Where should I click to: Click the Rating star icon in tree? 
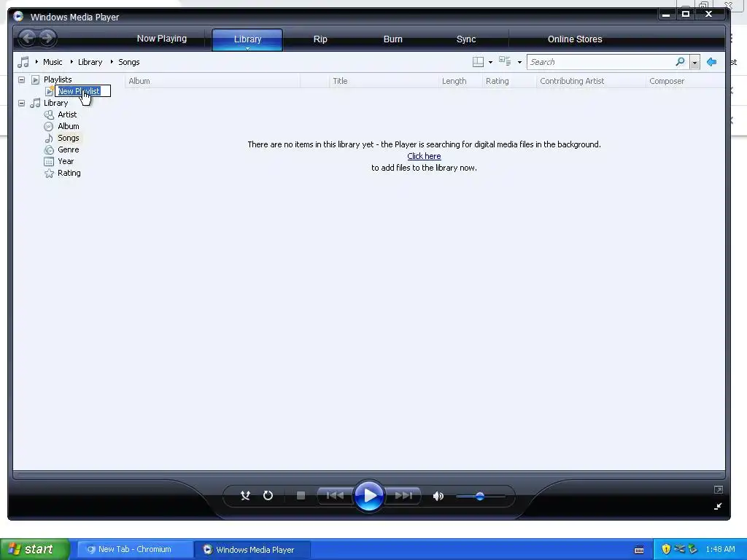(49, 173)
